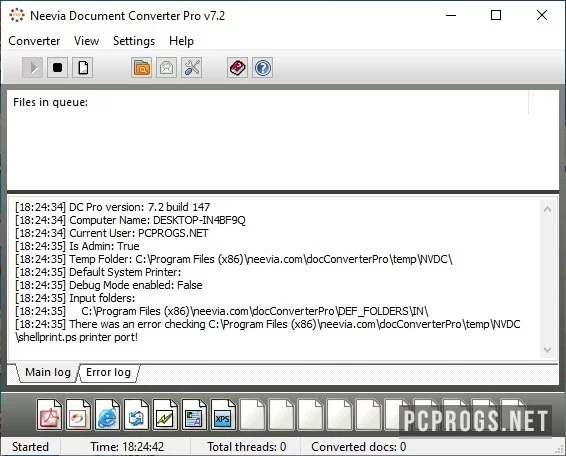Image resolution: width=566 pixels, height=456 pixels.
Task: Select the PDF (Acrobat) output format icon
Action: (49, 415)
